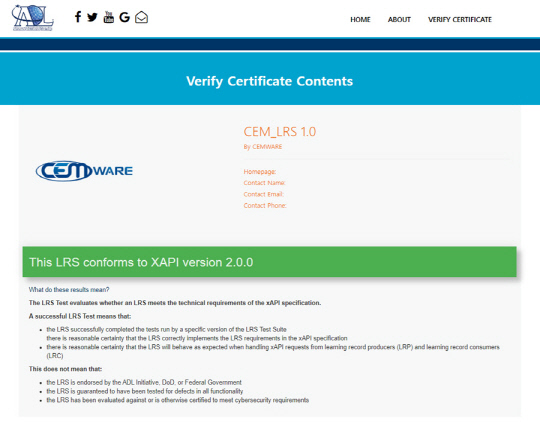Click the Google G icon
This screenshot has height=422, width=540.
(x=124, y=17)
